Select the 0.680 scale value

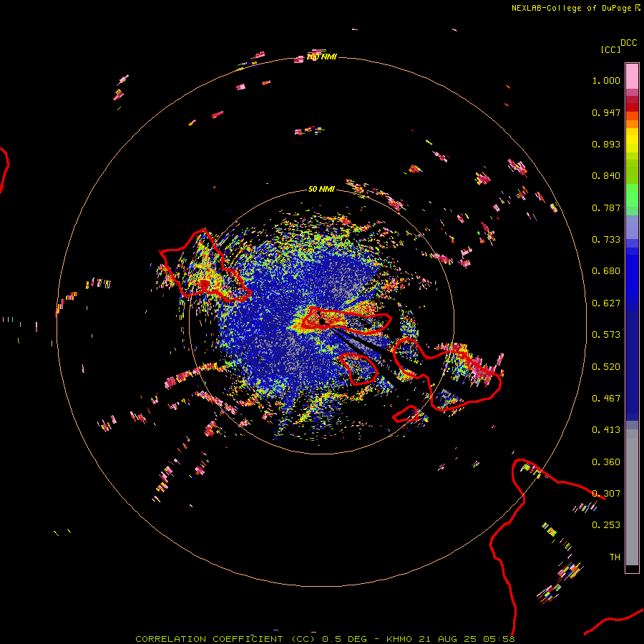606,271
